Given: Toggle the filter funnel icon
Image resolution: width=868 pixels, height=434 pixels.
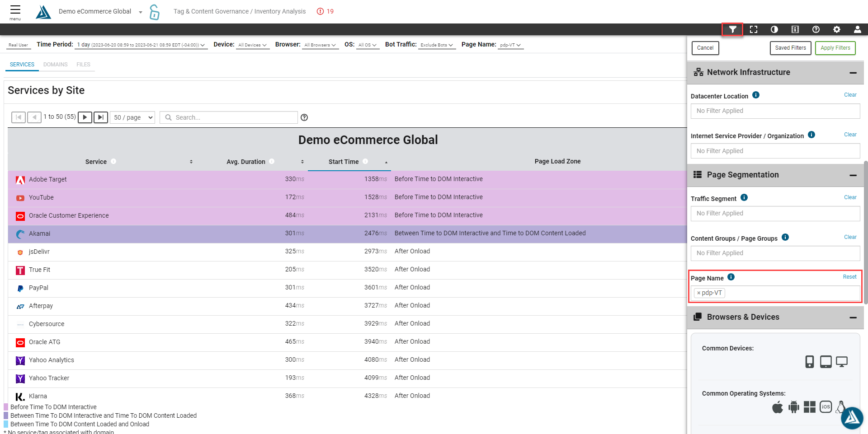Looking at the screenshot, I should coord(732,29).
